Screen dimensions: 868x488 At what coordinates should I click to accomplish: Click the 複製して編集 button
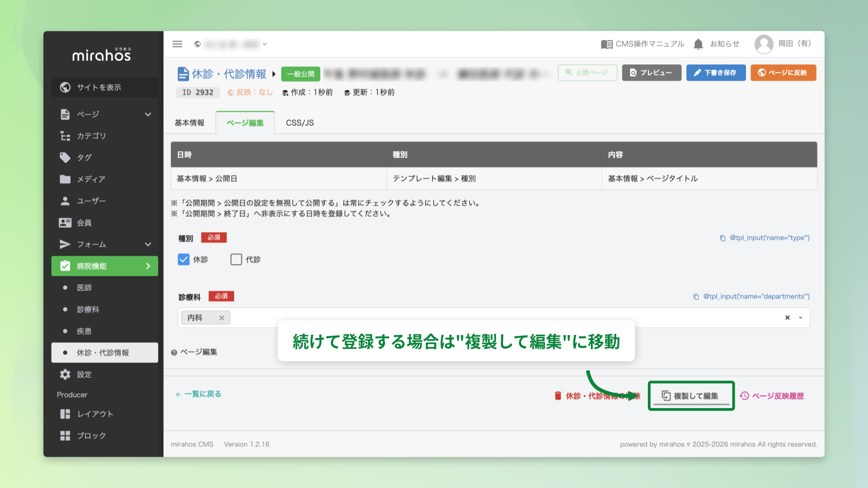coord(691,396)
